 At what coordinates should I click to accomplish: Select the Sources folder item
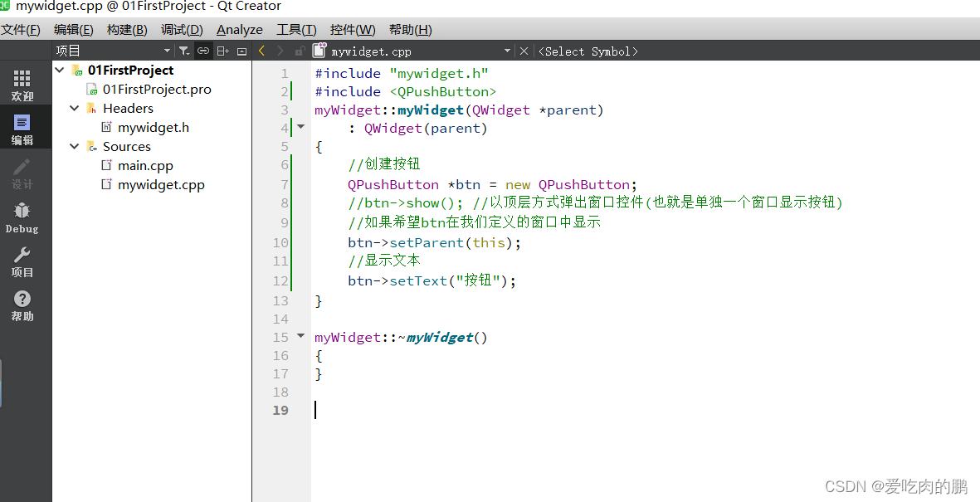tap(127, 146)
